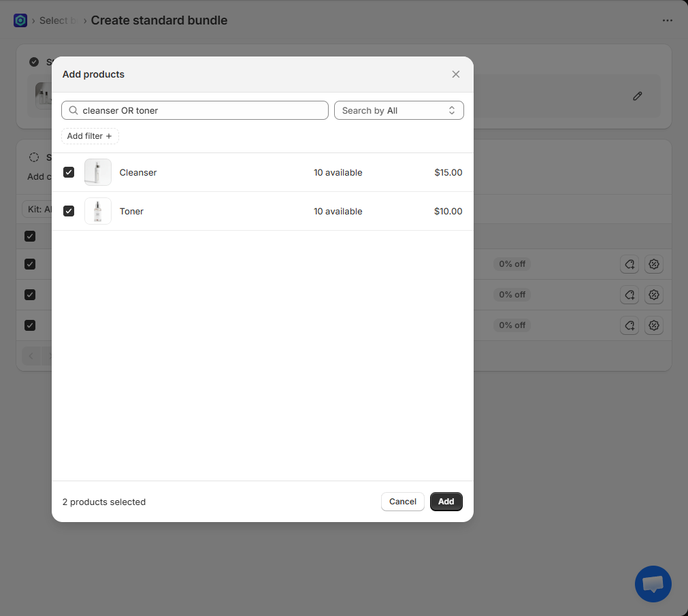Open the Kit filter dropdown
The width and height of the screenshot is (688, 616).
click(38, 209)
